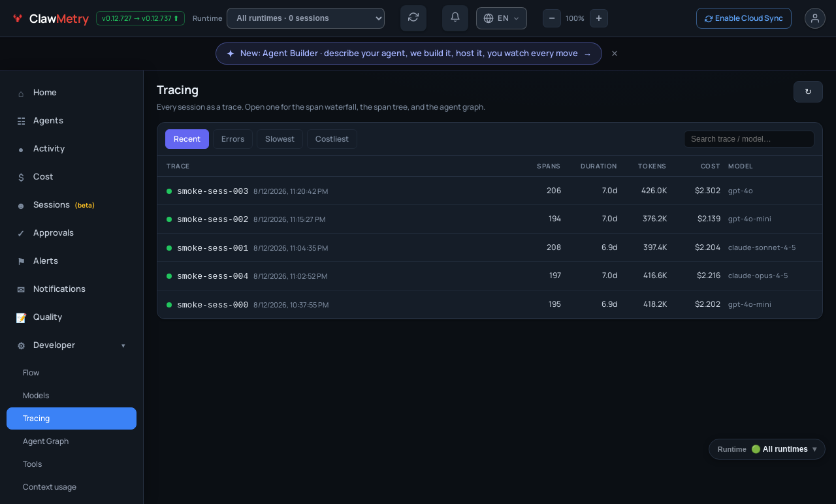The image size is (836, 504).
Task: Open Notifications in the sidebar
Action: [x=72, y=289]
